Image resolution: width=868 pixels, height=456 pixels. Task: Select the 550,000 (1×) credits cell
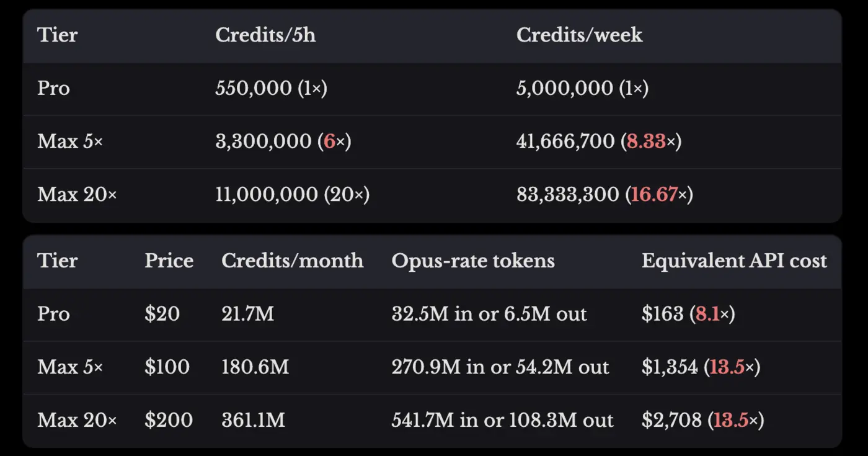click(x=271, y=89)
